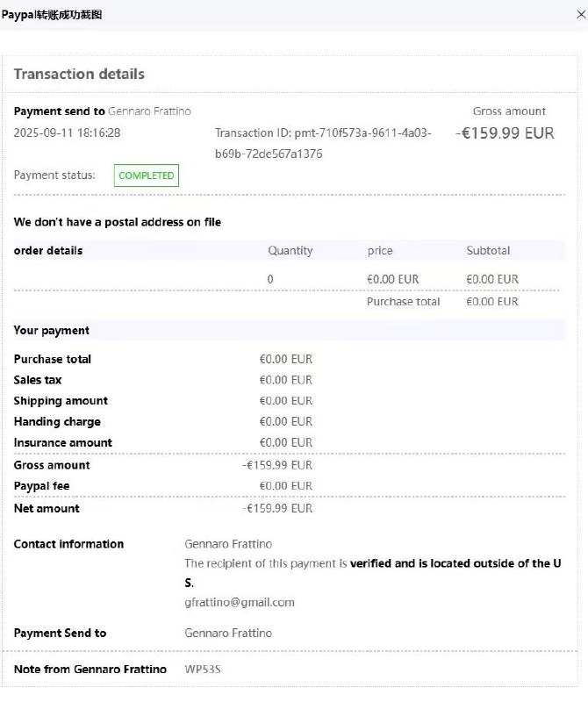The image size is (588, 702).
Task: Click the price column header
Action: pyautogui.click(x=380, y=251)
